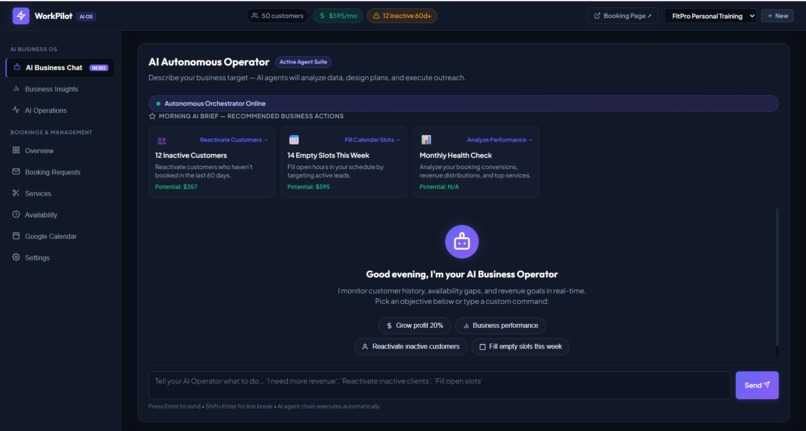
Task: Click Analyze Performance link
Action: 500,140
